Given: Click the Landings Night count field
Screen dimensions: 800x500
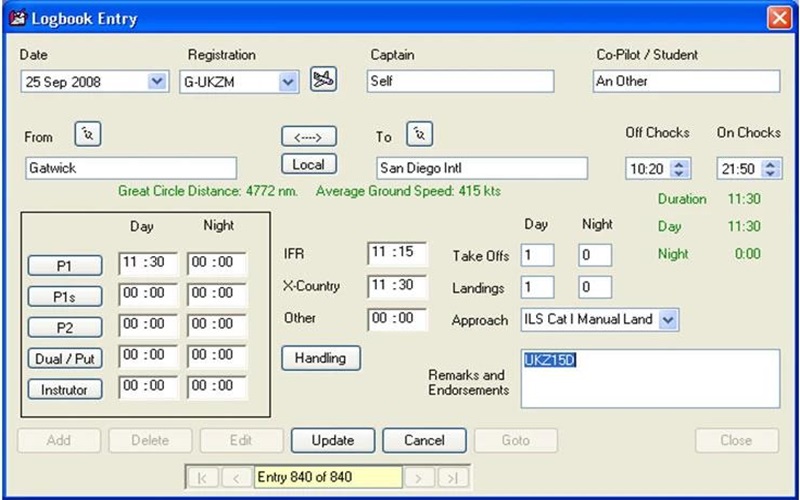Looking at the screenshot, I should click(595, 287).
